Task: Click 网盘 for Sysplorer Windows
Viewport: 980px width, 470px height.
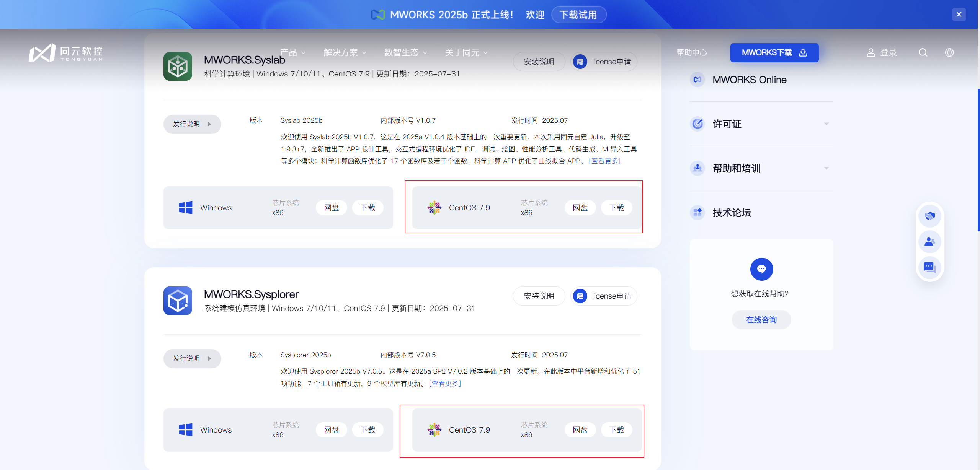Action: click(x=332, y=430)
